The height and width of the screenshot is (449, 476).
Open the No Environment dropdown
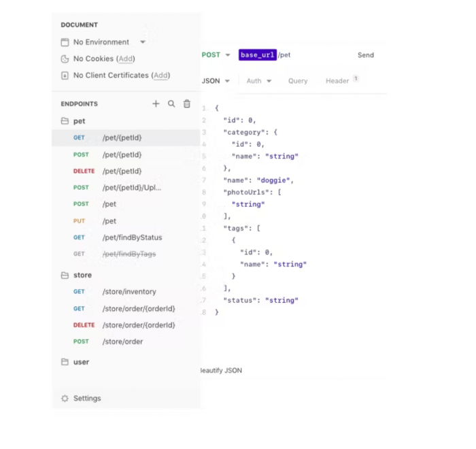[143, 42]
